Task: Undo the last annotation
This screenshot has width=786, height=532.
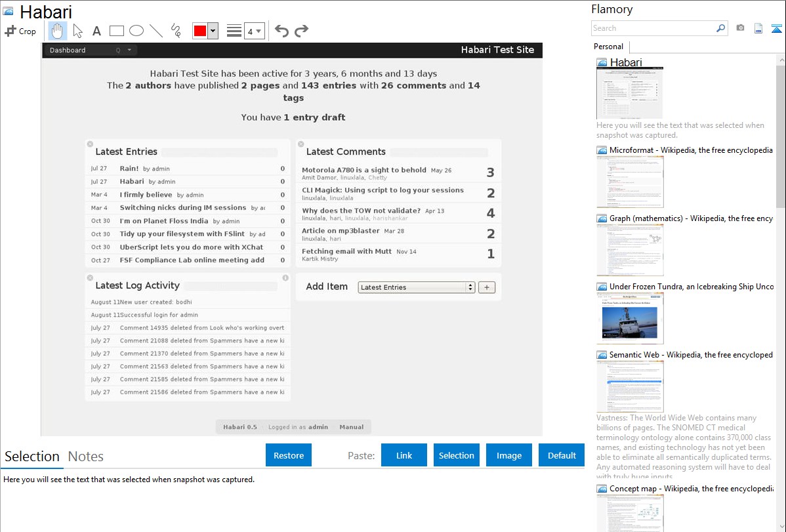Action: pyautogui.click(x=281, y=31)
